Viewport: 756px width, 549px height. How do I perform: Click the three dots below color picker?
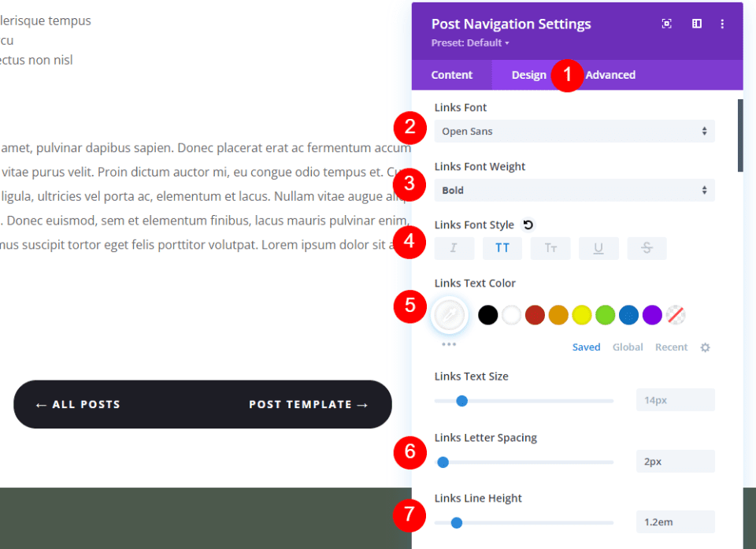pyautogui.click(x=449, y=344)
